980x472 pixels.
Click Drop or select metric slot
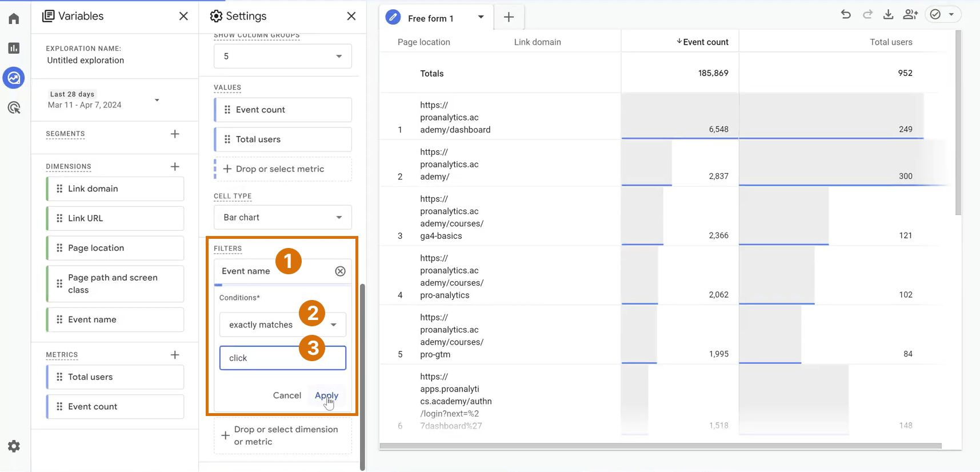283,169
